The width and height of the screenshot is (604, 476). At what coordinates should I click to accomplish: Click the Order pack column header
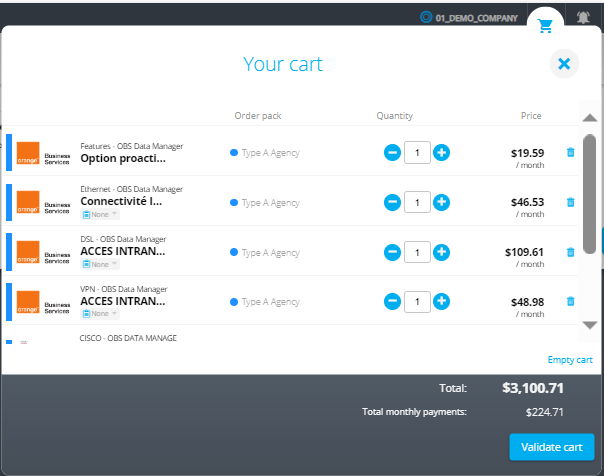click(258, 116)
